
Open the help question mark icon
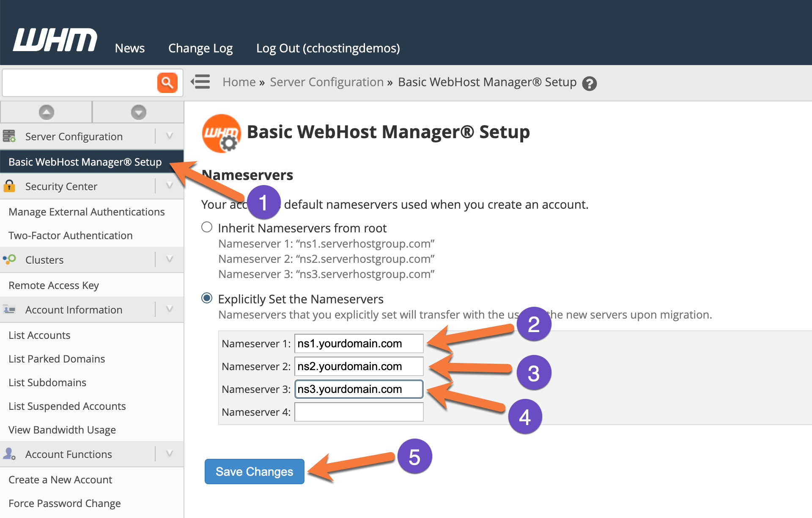click(589, 84)
